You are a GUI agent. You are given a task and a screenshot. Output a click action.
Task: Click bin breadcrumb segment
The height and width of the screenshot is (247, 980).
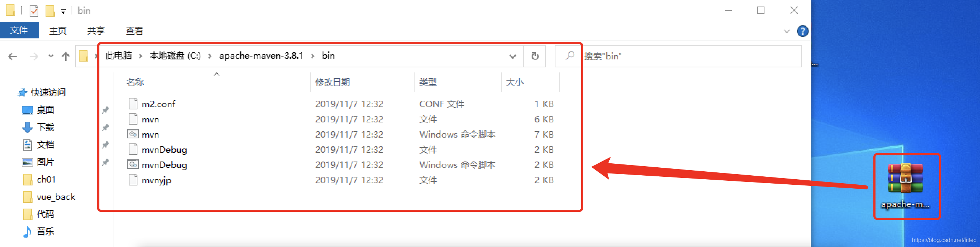point(328,56)
